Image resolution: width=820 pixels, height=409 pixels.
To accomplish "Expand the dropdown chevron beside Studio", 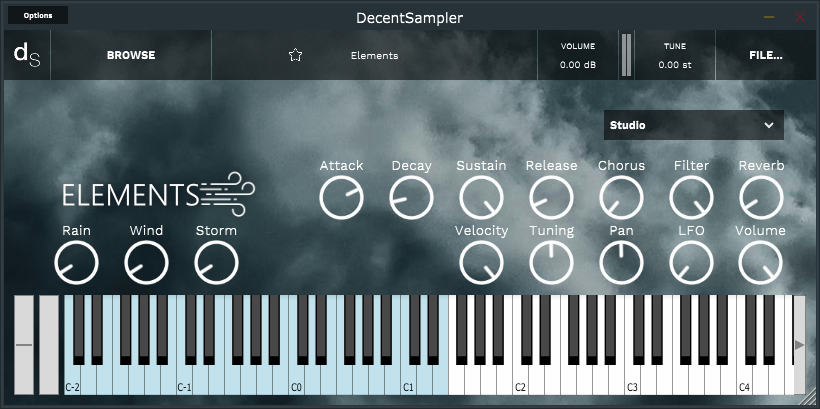I will click(769, 125).
